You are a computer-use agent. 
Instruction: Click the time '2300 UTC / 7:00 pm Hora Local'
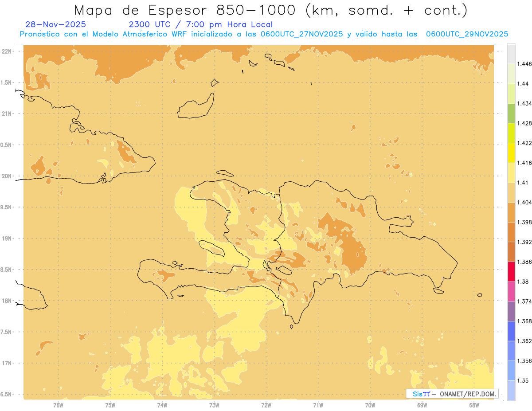coord(200,24)
